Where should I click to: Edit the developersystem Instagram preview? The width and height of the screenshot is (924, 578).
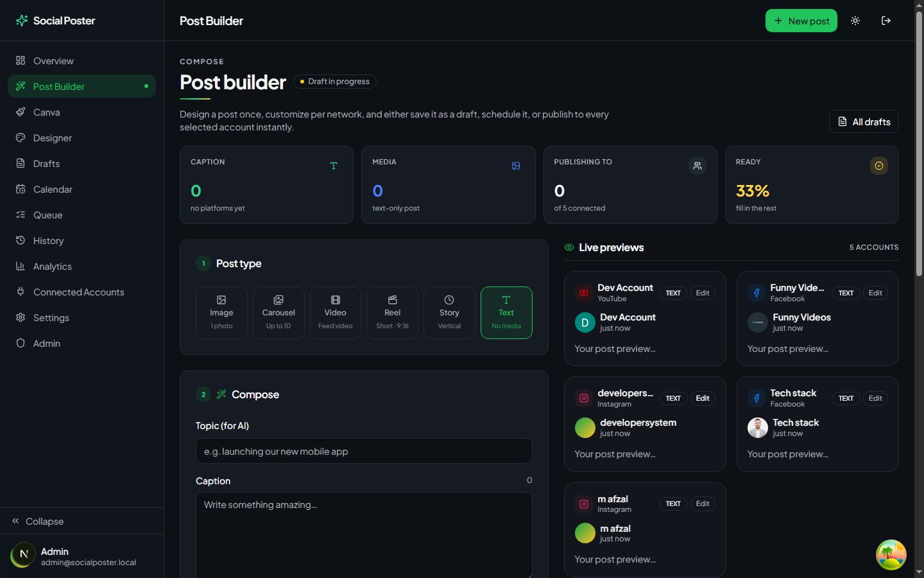(703, 398)
